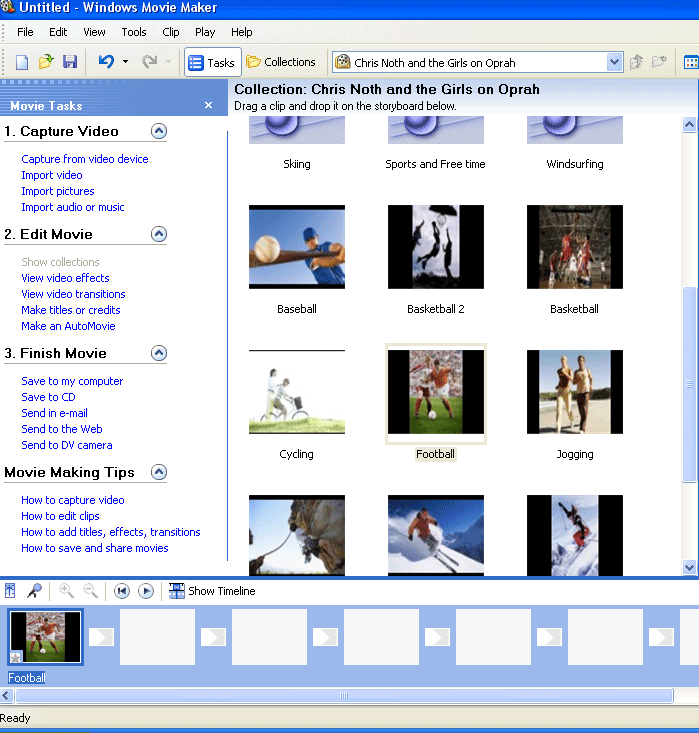Select the Football clip on the storyboard

point(46,637)
